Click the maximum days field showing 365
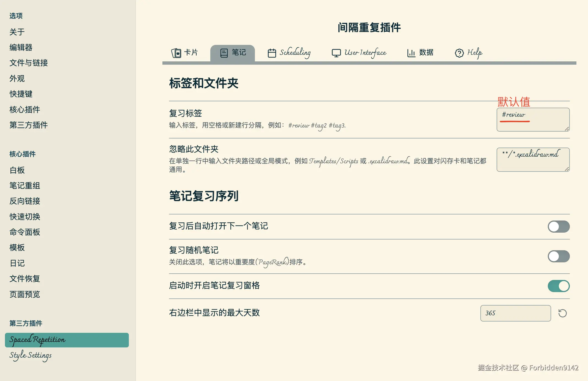The image size is (588, 381). [515, 313]
